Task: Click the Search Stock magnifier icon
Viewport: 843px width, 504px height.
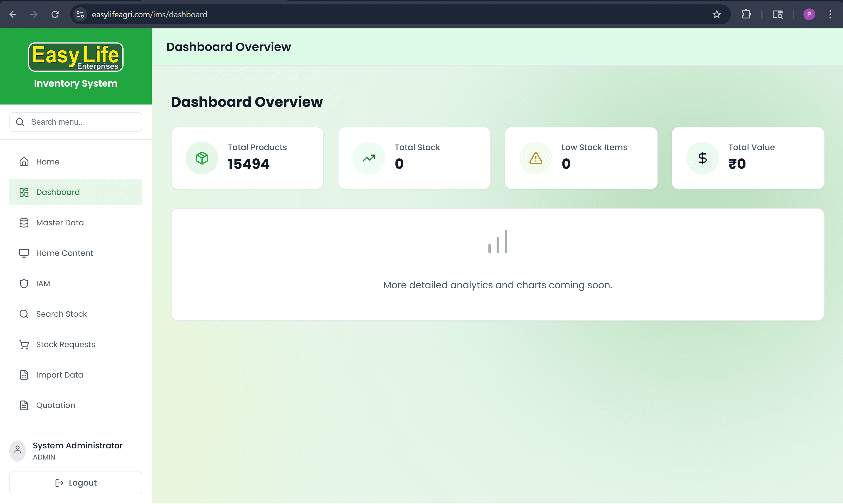Action: [x=24, y=314]
